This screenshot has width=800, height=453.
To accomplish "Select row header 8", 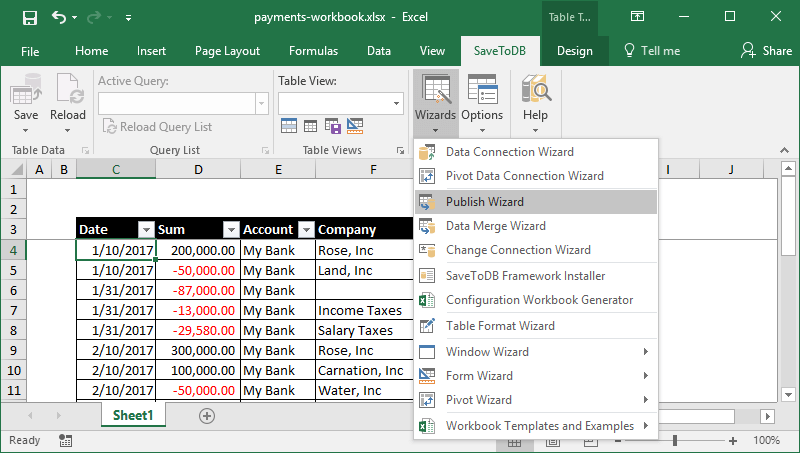I will click(x=14, y=331).
